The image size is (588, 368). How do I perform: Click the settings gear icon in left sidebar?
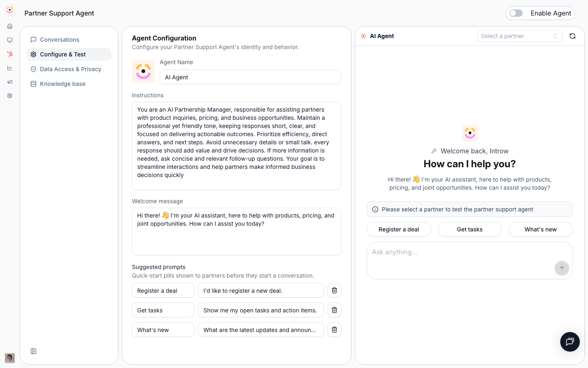click(10, 96)
